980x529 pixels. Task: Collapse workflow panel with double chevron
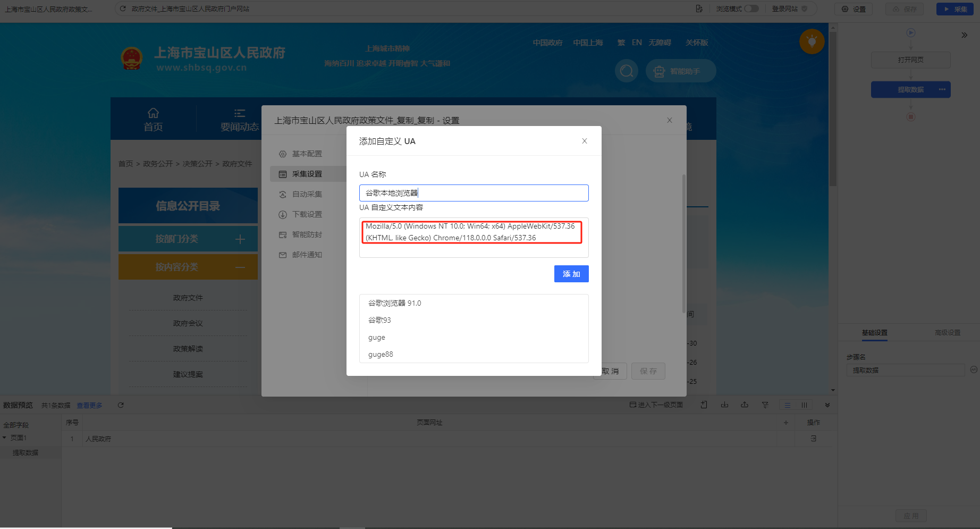coord(965,35)
